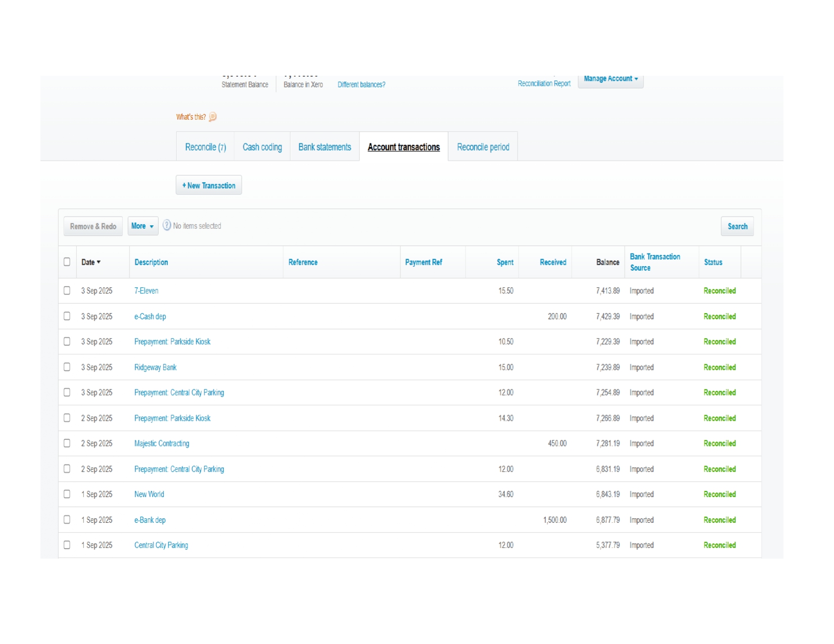This screenshot has height=644, width=834.
Task: Click the New Transaction button
Action: (209, 185)
